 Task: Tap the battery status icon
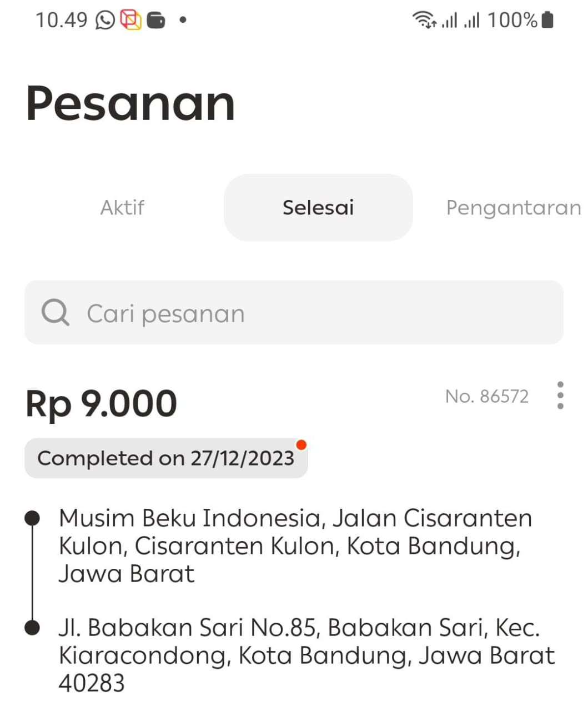(547, 20)
